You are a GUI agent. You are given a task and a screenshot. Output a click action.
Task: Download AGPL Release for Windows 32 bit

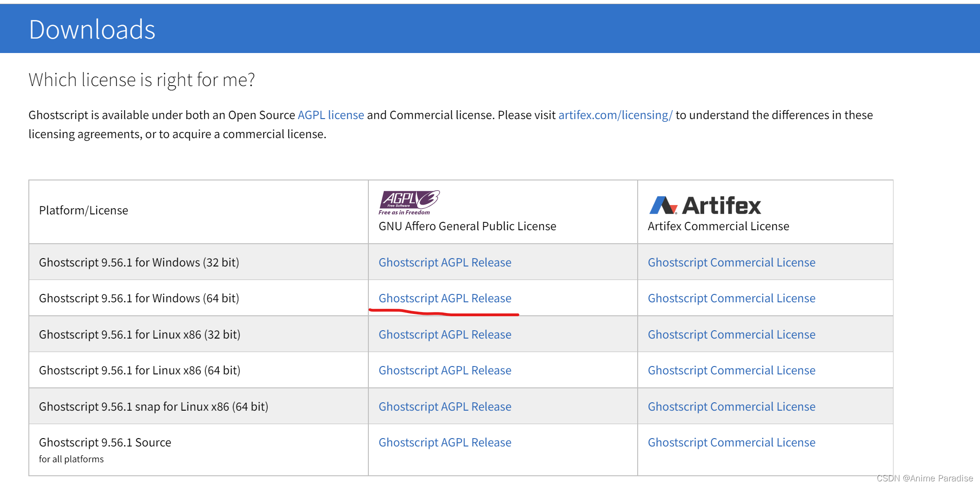pos(445,262)
